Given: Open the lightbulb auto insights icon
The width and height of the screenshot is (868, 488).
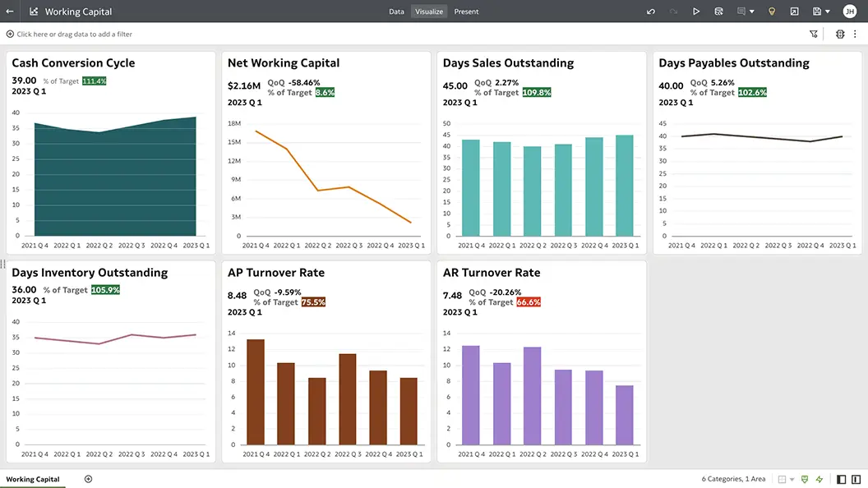Looking at the screenshot, I should click(771, 12).
